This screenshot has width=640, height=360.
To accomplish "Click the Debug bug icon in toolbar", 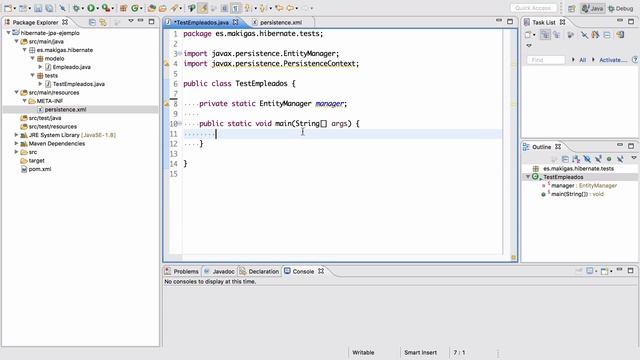I will click(x=76, y=8).
